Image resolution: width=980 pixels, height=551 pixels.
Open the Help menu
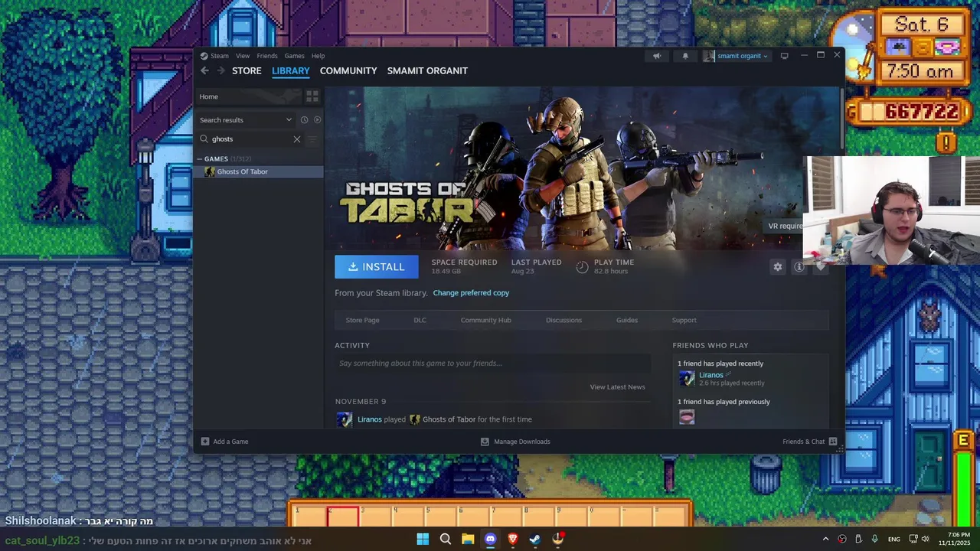318,56
